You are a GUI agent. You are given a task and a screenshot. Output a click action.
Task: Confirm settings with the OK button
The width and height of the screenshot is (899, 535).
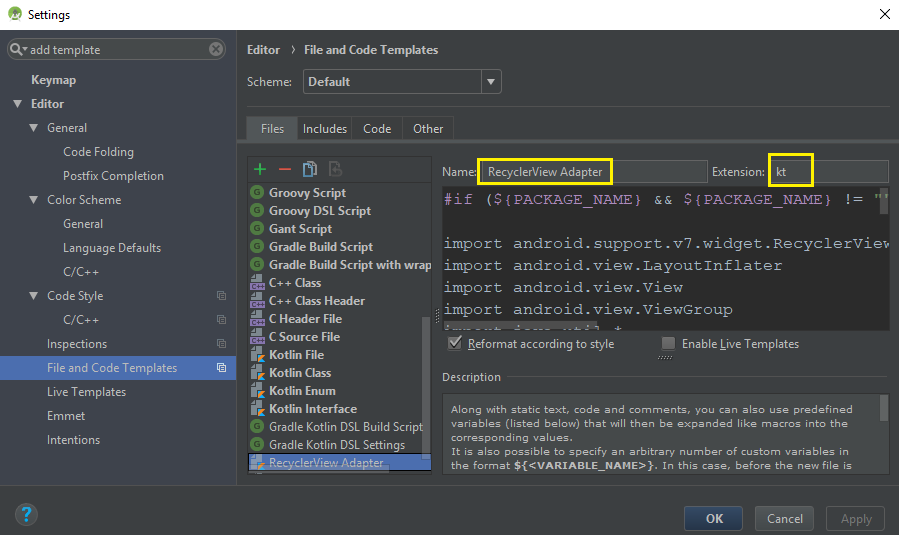pos(714,518)
